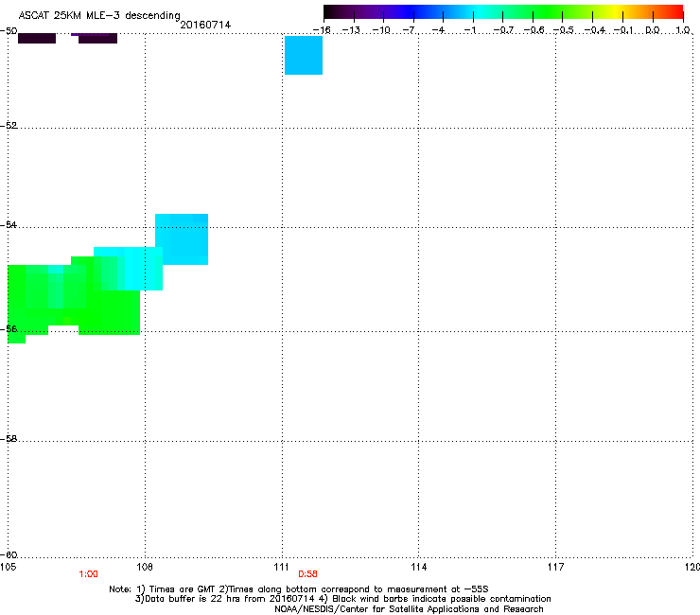Image resolution: width=700 pixels, height=615 pixels.
Task: Click the colorbar label -0.1
Action: tap(623, 30)
